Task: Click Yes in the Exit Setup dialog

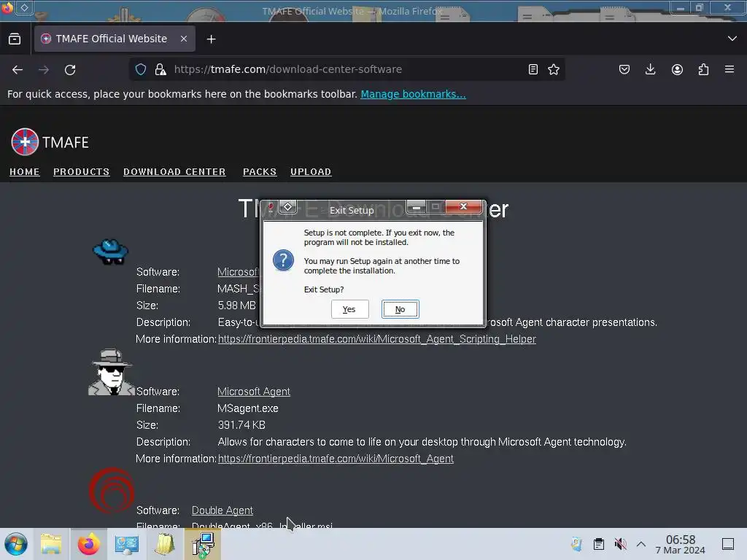Action: (x=349, y=309)
